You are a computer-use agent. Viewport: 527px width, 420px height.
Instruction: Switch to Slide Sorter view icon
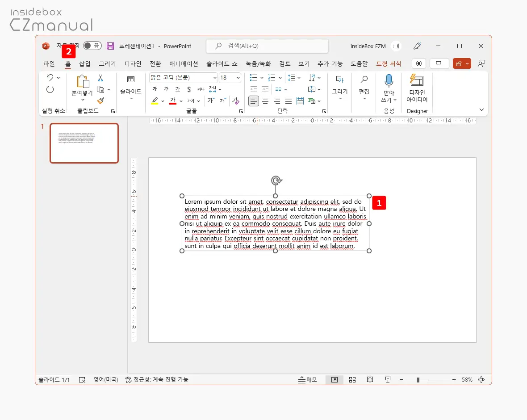[x=352, y=380]
